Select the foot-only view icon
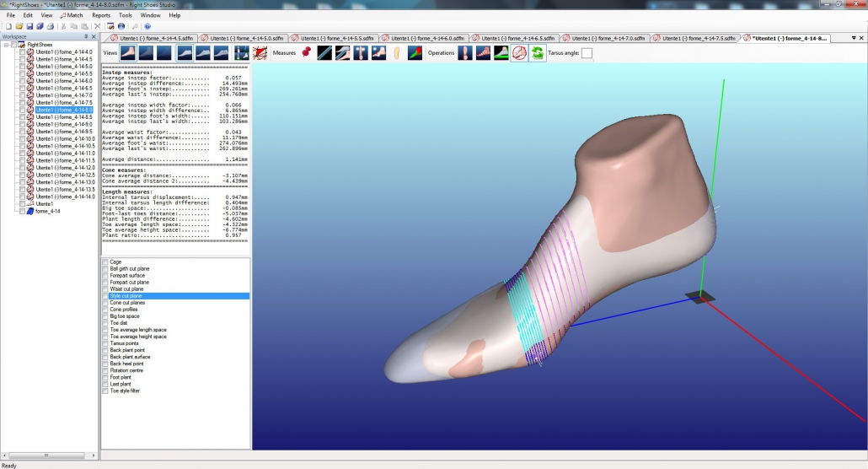 [128, 52]
